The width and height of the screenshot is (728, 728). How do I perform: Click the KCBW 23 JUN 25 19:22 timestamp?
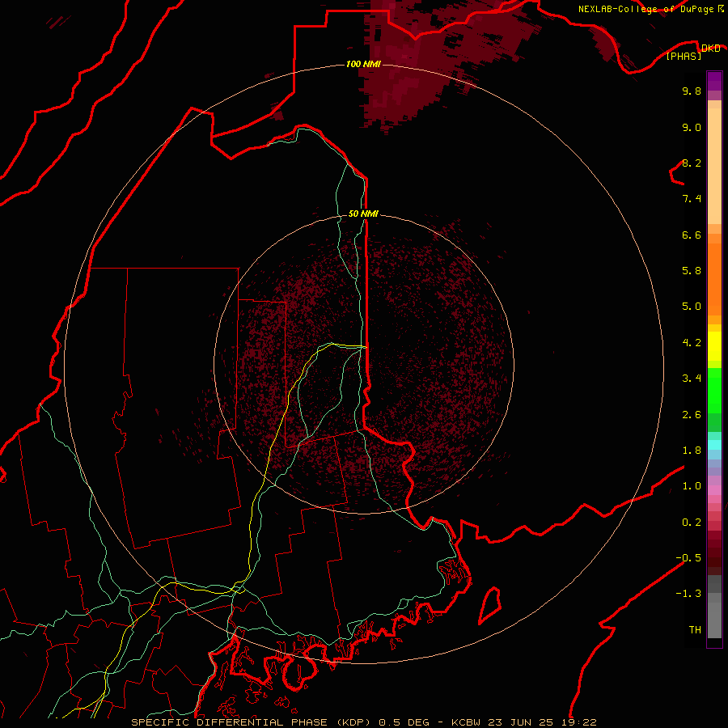point(523,722)
